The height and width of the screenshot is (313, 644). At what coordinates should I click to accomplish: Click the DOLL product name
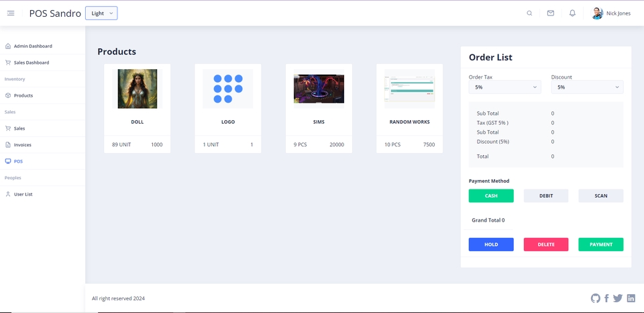(137, 122)
